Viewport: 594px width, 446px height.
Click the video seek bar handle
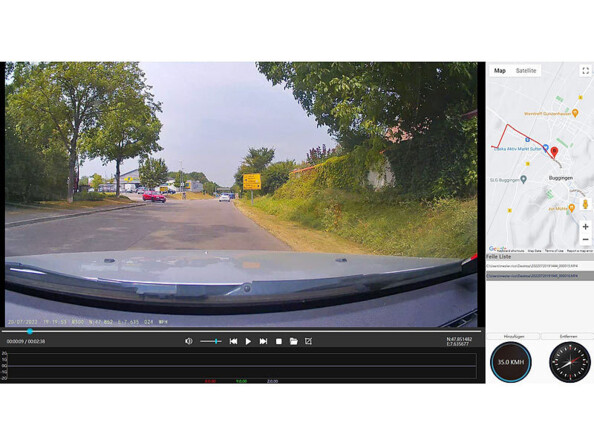pyautogui.click(x=30, y=331)
